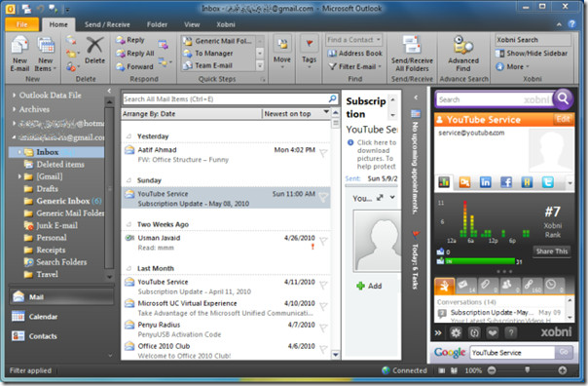This screenshot has height=386, width=588.
Task: Toggle the flag on Usman Javaid message
Action: click(323, 241)
